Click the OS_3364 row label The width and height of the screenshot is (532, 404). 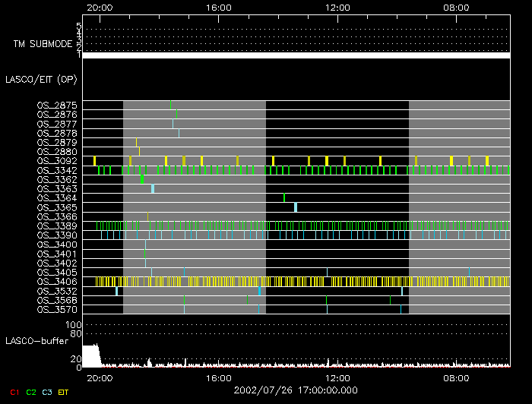click(x=57, y=198)
